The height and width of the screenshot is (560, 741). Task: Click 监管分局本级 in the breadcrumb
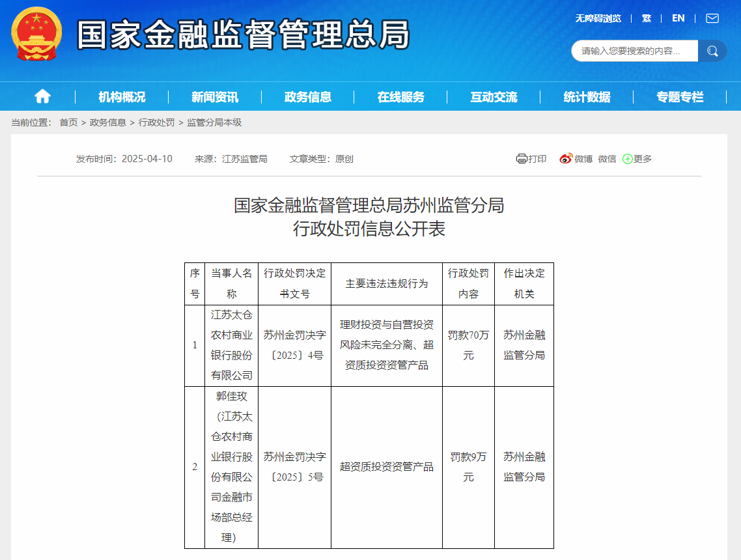(214, 122)
